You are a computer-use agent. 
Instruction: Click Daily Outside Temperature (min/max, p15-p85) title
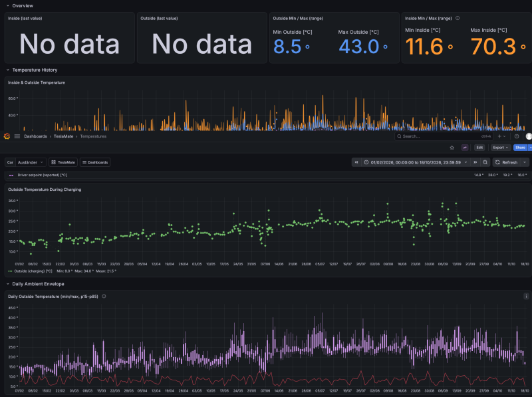point(53,296)
